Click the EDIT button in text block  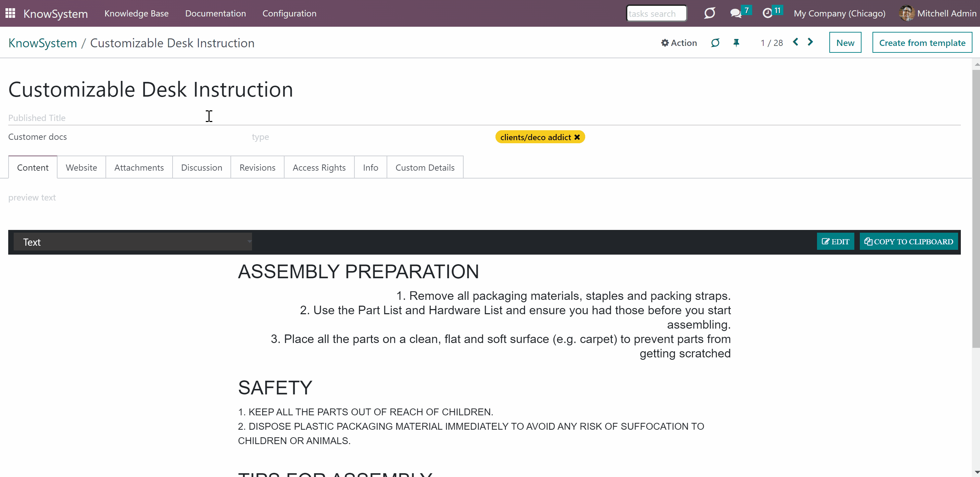coord(835,241)
